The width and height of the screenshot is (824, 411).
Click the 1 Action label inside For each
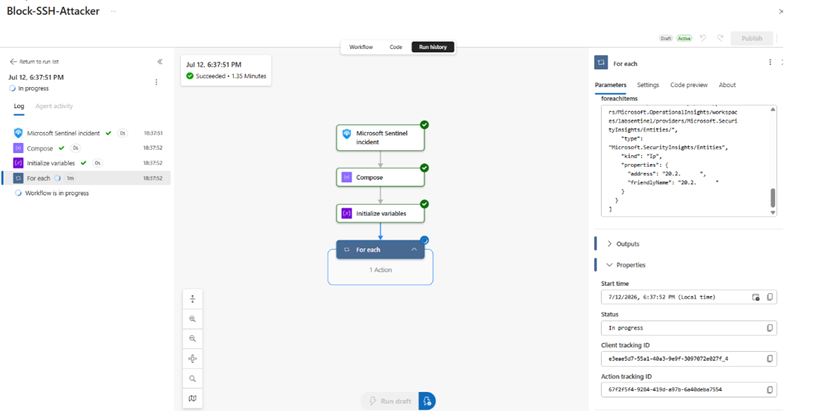coord(380,270)
